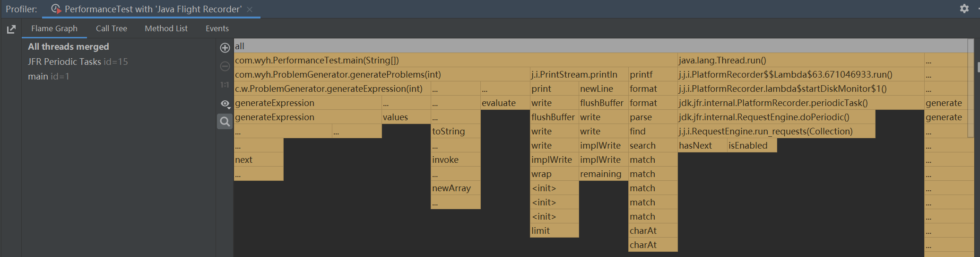This screenshot has width=980, height=257.
Task: Click the java.lang.Thread.run() flame frame
Action: click(x=722, y=60)
